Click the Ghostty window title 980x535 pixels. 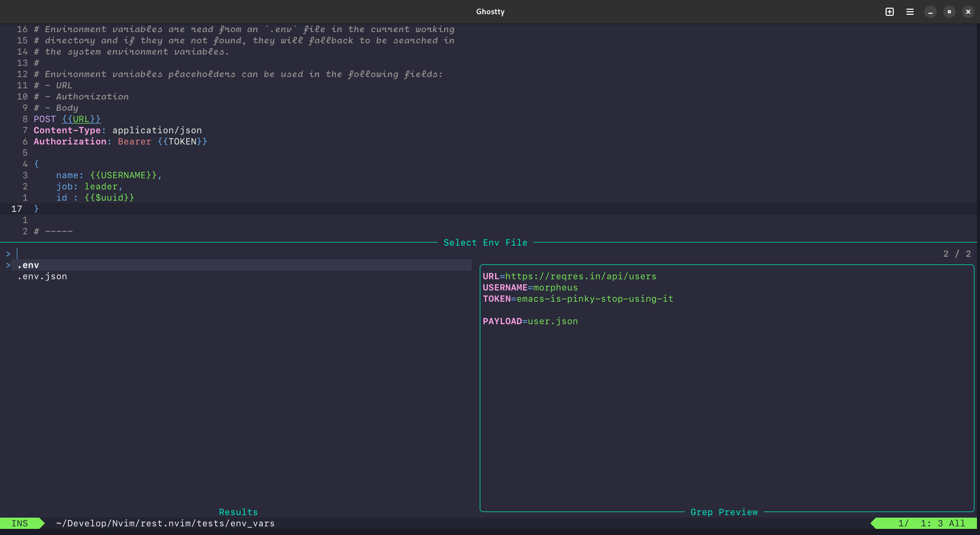click(490, 12)
